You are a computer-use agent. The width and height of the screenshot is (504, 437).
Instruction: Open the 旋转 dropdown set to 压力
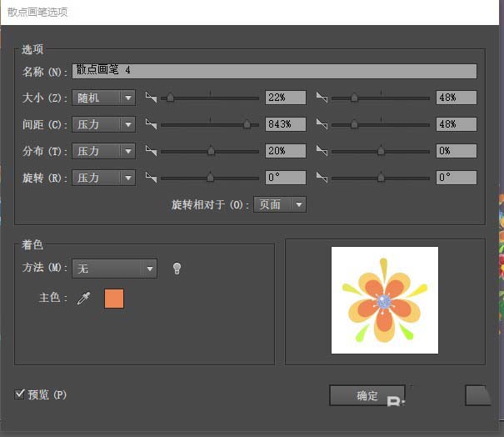103,178
